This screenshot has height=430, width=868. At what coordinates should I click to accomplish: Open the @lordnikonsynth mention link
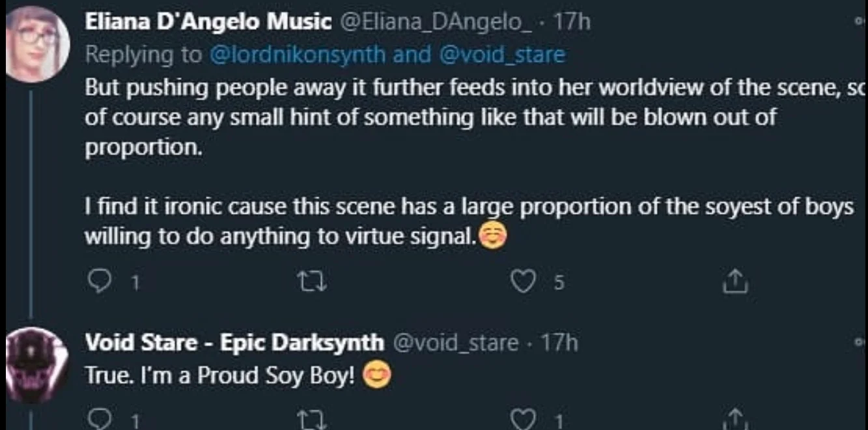click(298, 54)
